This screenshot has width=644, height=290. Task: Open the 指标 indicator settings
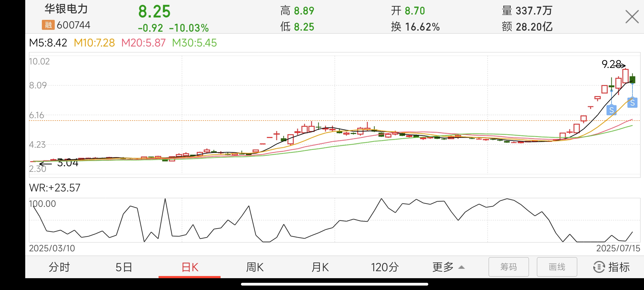pos(611,267)
